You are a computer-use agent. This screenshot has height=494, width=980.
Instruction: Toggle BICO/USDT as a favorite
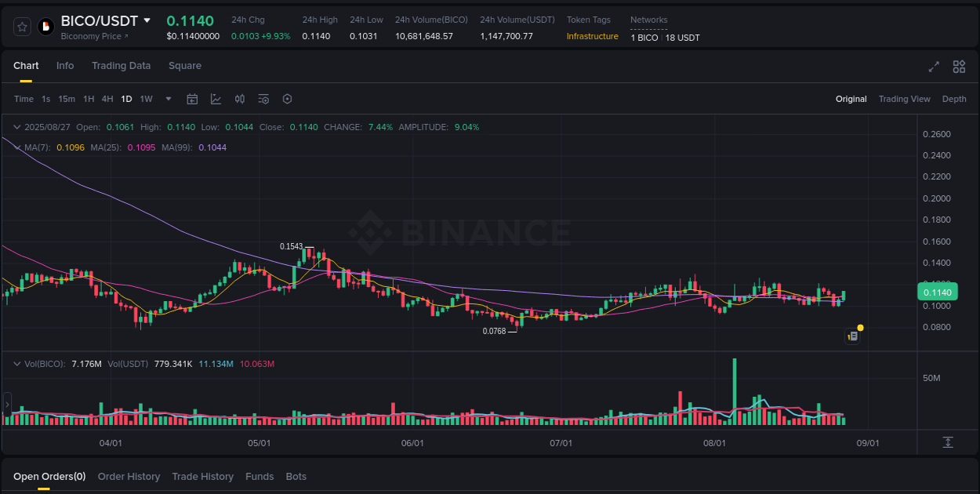pos(22,26)
